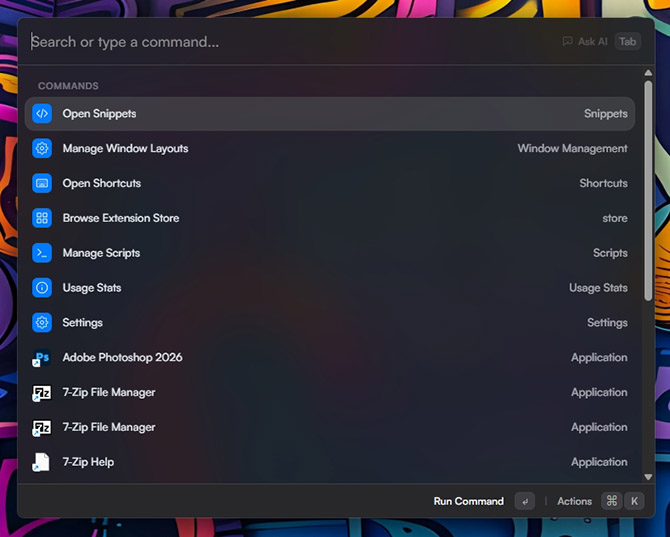Launch Adobe Photoshop 2026 entry

coord(330,358)
